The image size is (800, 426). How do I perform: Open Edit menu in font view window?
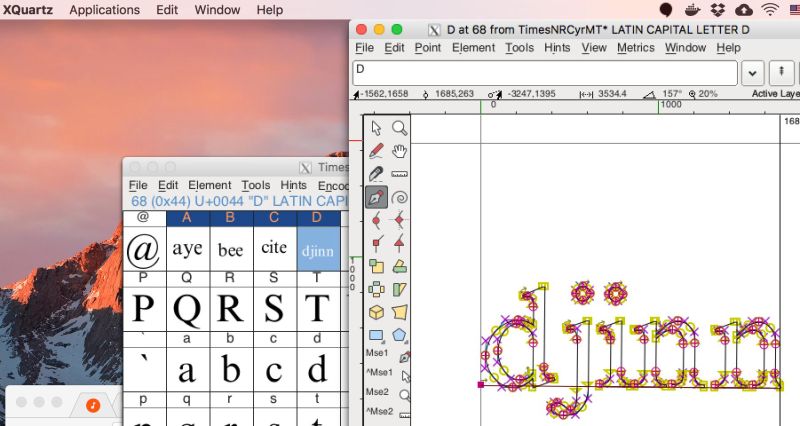(x=168, y=185)
